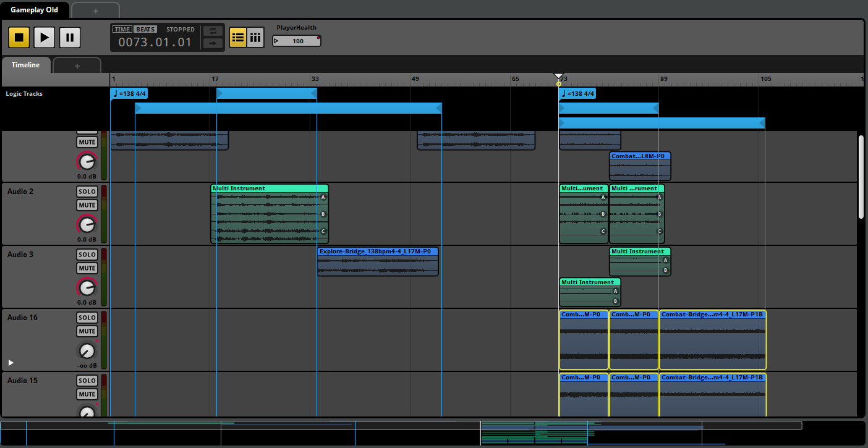Viewport: 868px width, 448px height.
Task: Start playback with the play button
Action: (x=44, y=37)
